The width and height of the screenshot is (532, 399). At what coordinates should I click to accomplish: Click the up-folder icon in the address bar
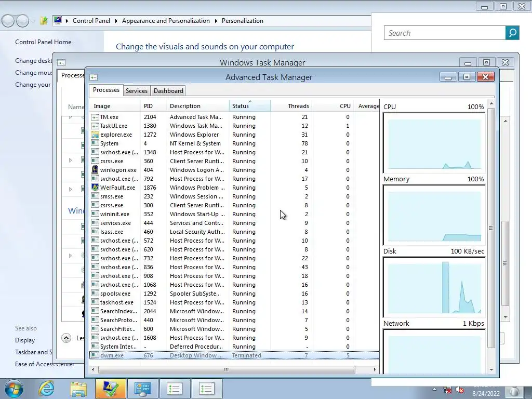coord(44,21)
